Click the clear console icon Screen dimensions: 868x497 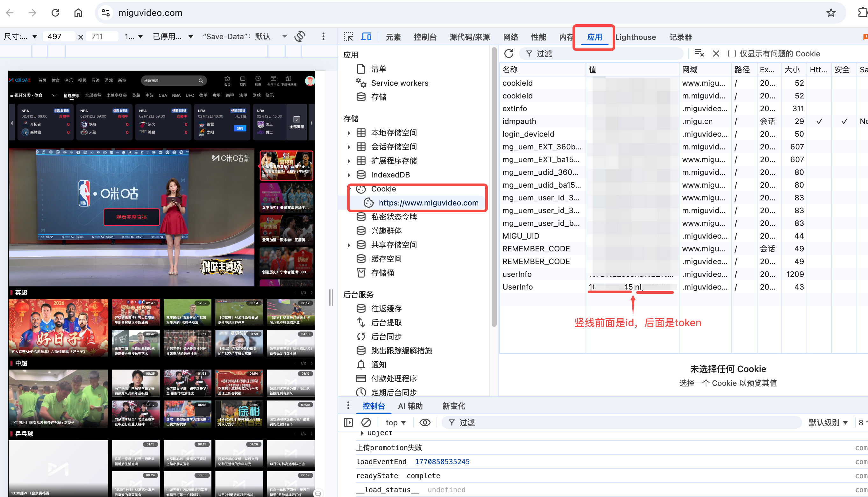coord(366,422)
